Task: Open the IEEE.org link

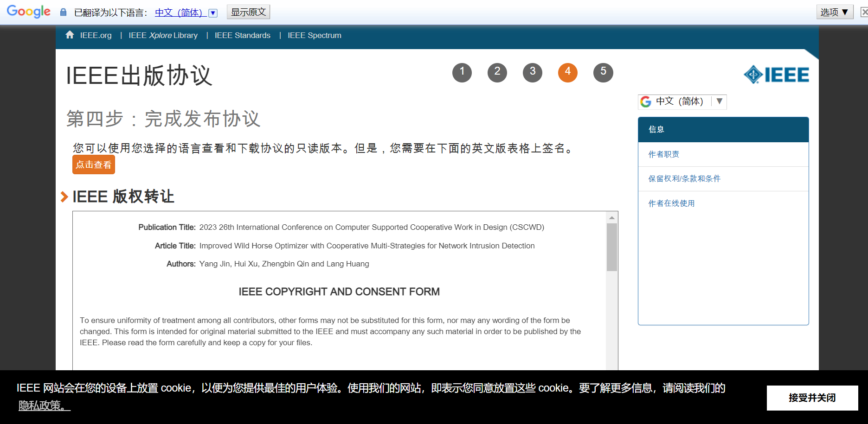Action: click(96, 35)
